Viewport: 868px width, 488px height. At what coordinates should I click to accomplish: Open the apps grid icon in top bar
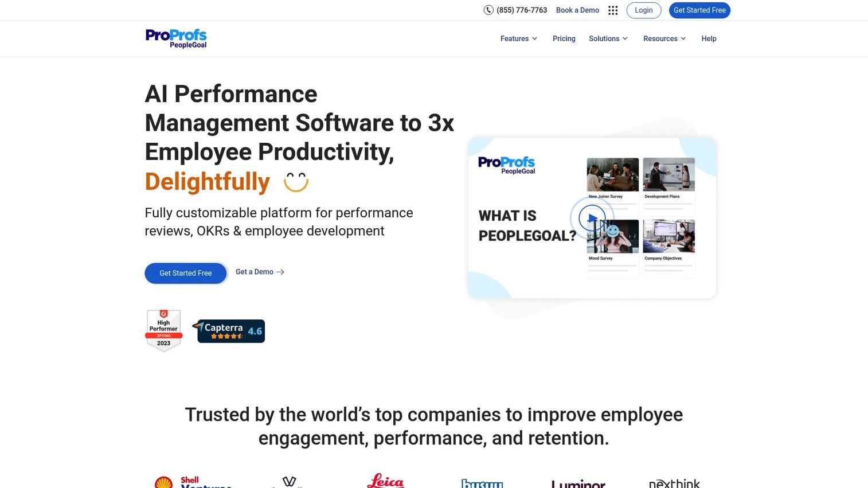[x=613, y=10]
